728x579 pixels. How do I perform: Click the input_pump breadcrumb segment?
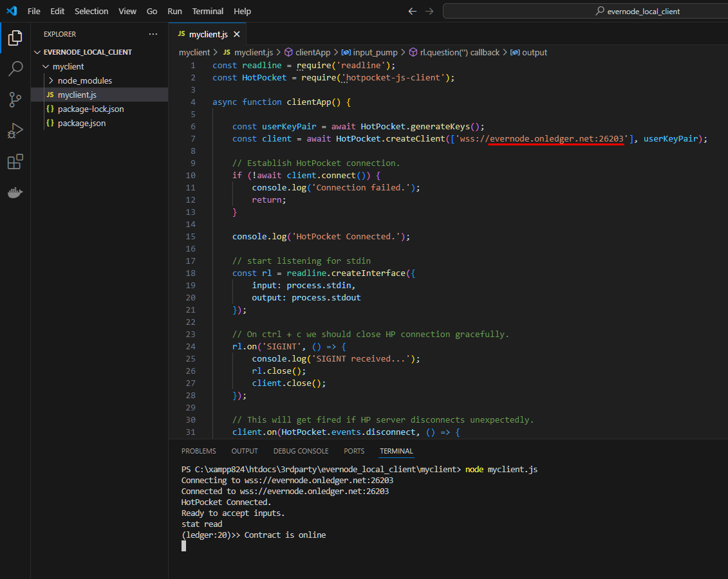pyautogui.click(x=375, y=52)
